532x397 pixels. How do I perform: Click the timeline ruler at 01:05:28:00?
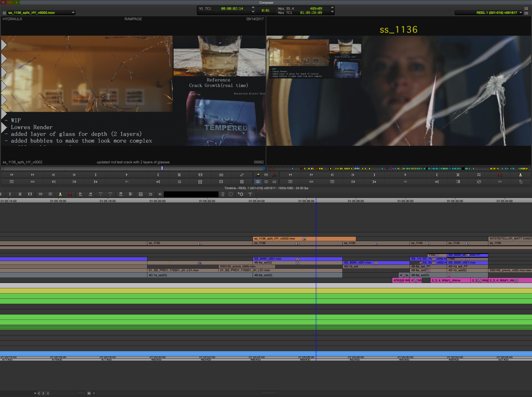355,201
